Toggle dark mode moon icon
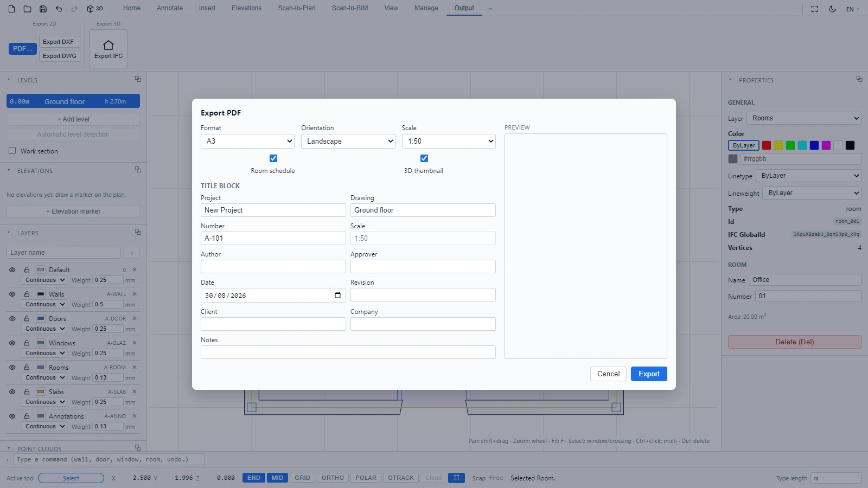This screenshot has width=868, height=488. [x=832, y=9]
